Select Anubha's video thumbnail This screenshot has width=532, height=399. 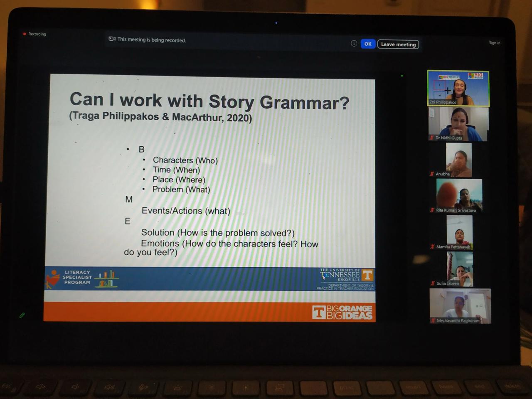pos(458,159)
